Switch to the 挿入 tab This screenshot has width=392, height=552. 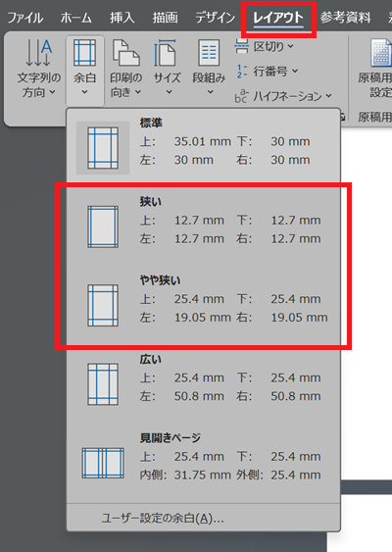coord(122,18)
